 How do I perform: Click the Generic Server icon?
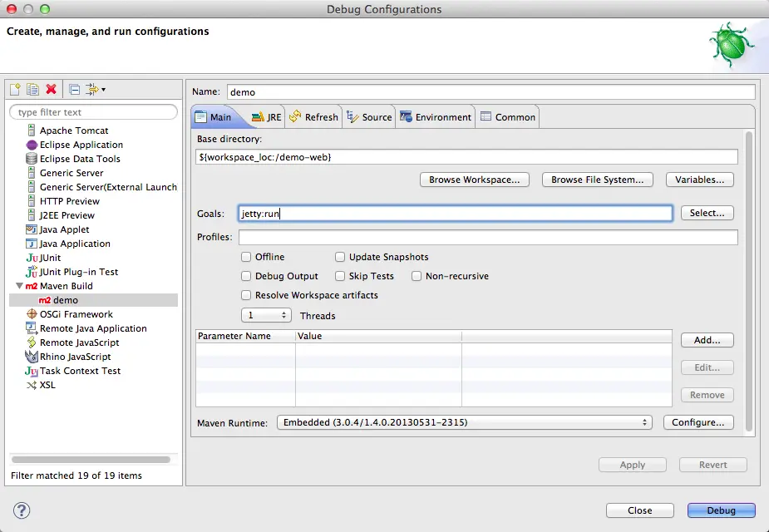click(32, 173)
